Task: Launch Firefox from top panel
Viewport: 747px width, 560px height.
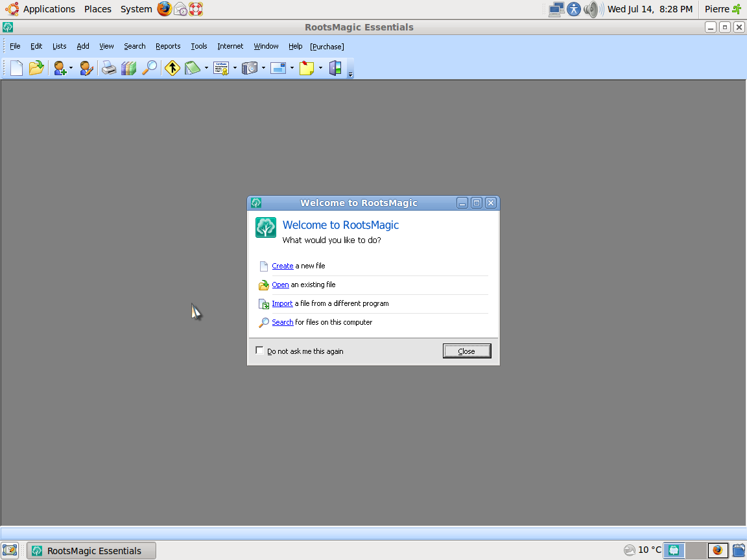Action: [x=164, y=8]
